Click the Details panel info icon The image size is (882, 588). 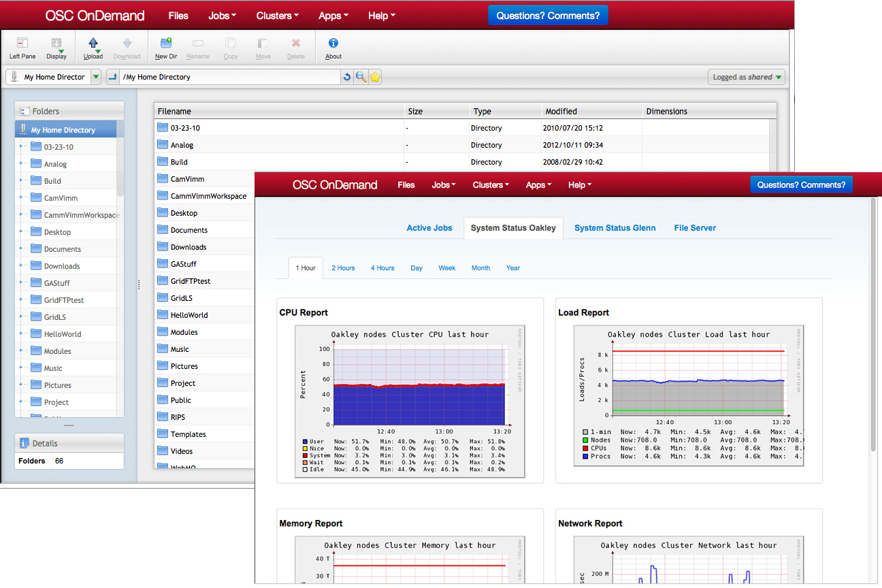[24, 443]
